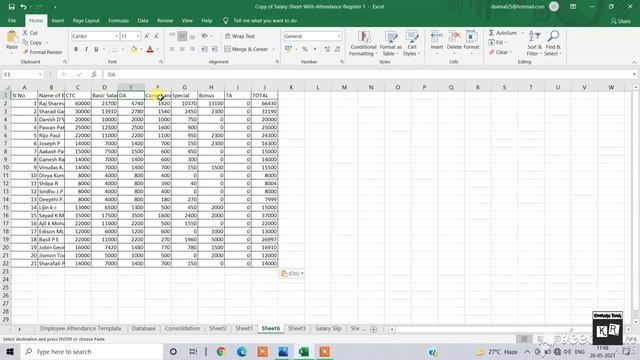Select cell with TOTAL header
The image size is (640, 360).
click(x=264, y=96)
